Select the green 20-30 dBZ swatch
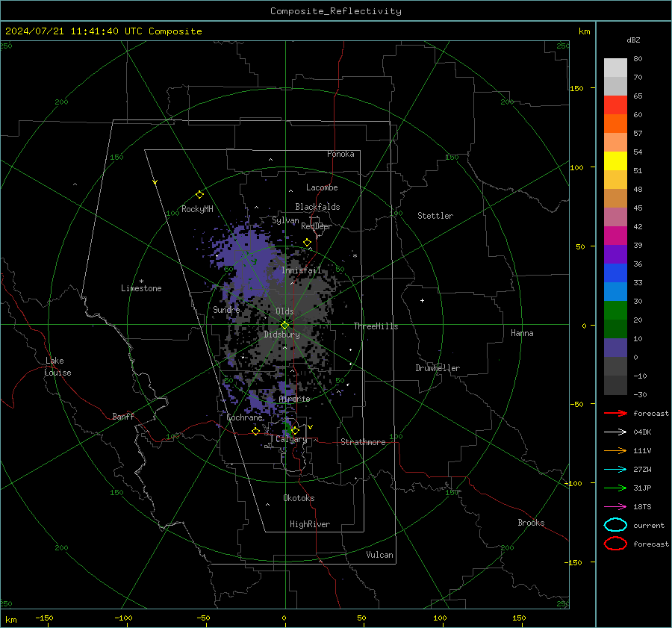Image resolution: width=672 pixels, height=628 pixels. coord(615,311)
